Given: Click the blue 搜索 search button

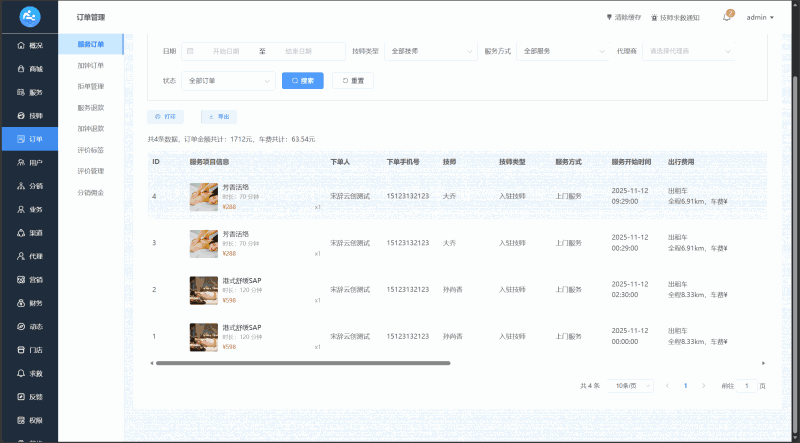Looking at the screenshot, I should point(303,81).
